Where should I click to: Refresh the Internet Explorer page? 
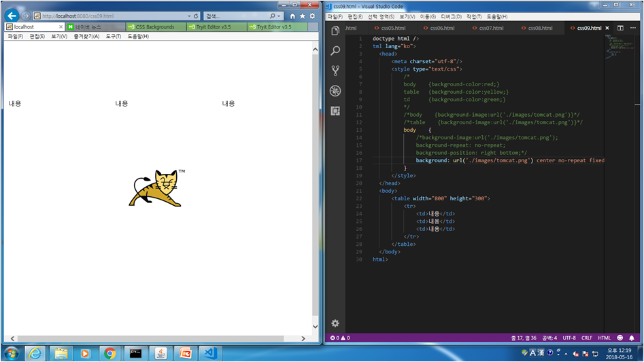(196, 16)
